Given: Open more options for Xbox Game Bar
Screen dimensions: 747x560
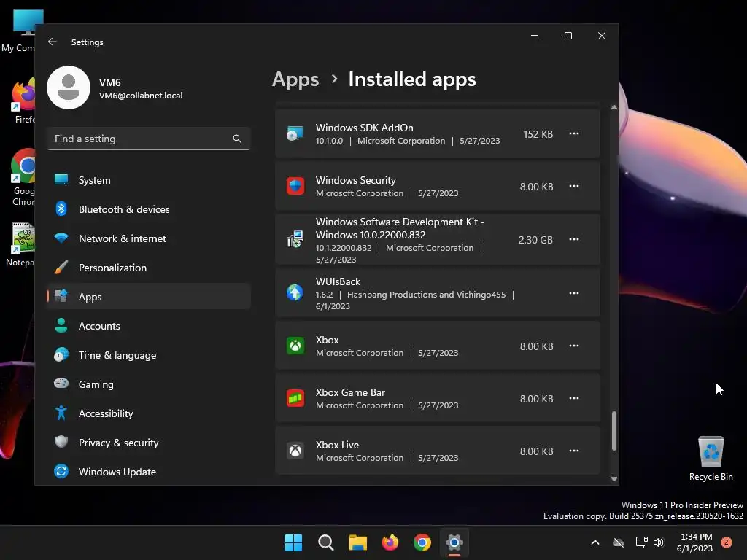Looking at the screenshot, I should pos(574,398).
